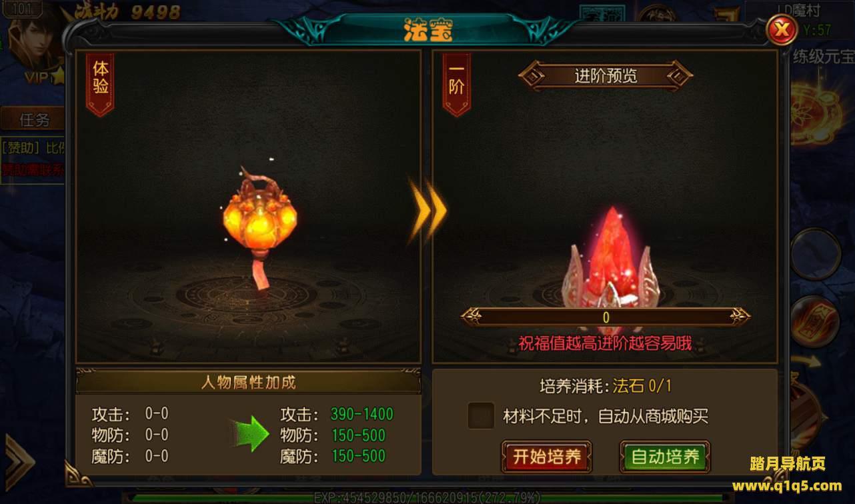Viewport: 855px width, 504px height.
Task: Select the 一阶 ribbon tag
Action: click(457, 84)
